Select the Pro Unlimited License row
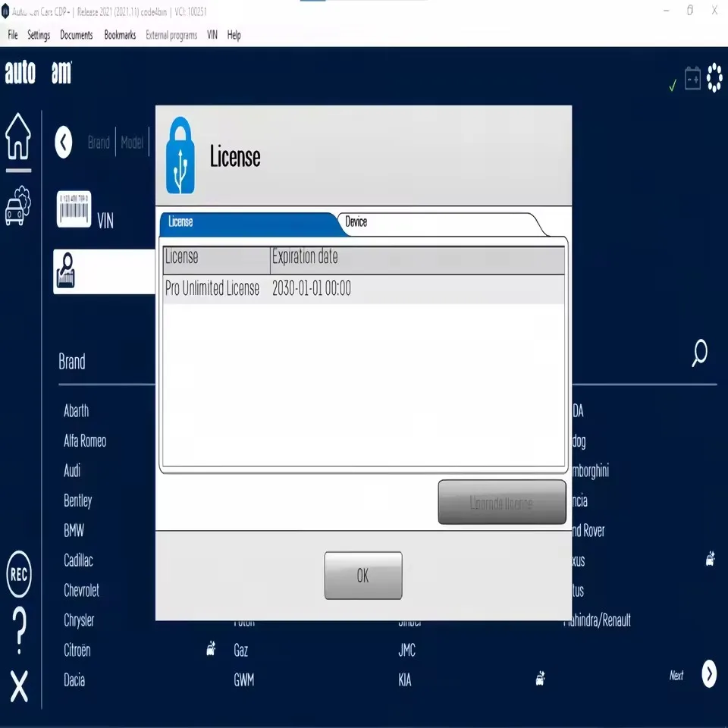 click(363, 289)
